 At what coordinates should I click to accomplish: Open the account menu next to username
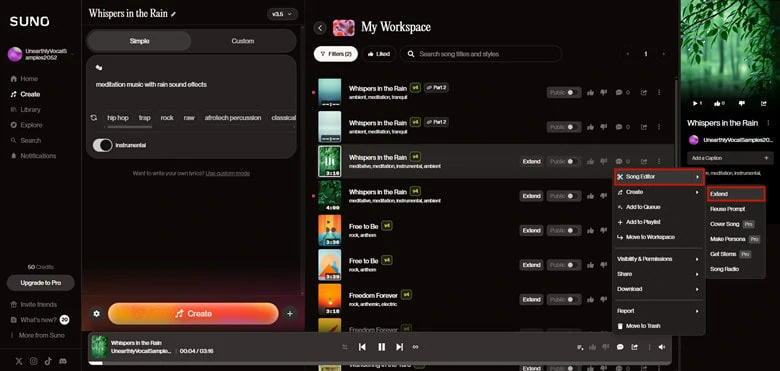72,54
